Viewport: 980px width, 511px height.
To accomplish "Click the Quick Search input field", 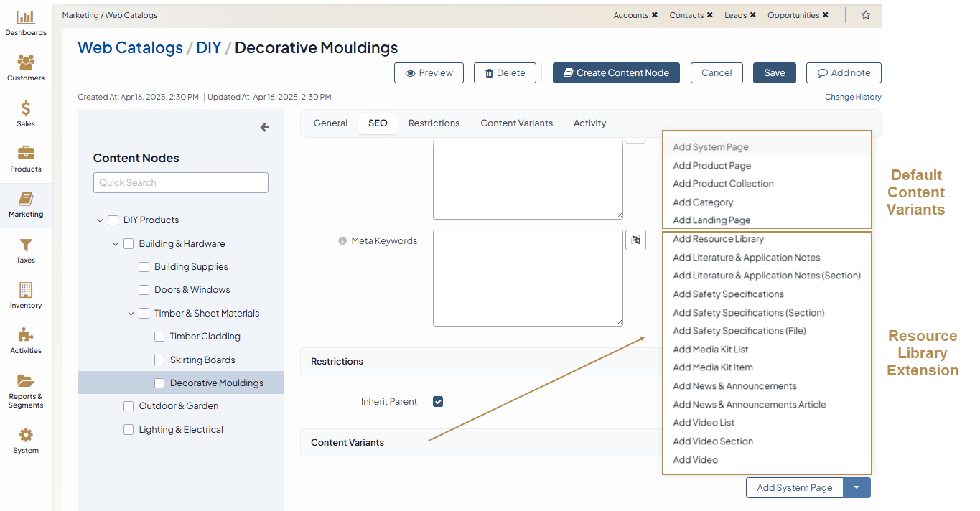I will [181, 182].
